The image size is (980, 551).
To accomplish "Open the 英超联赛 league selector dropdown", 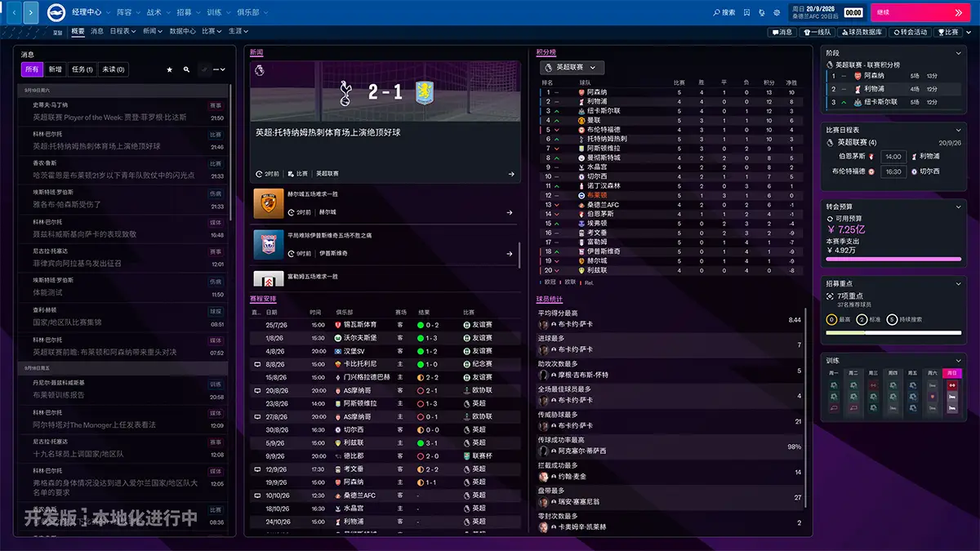I will point(572,67).
